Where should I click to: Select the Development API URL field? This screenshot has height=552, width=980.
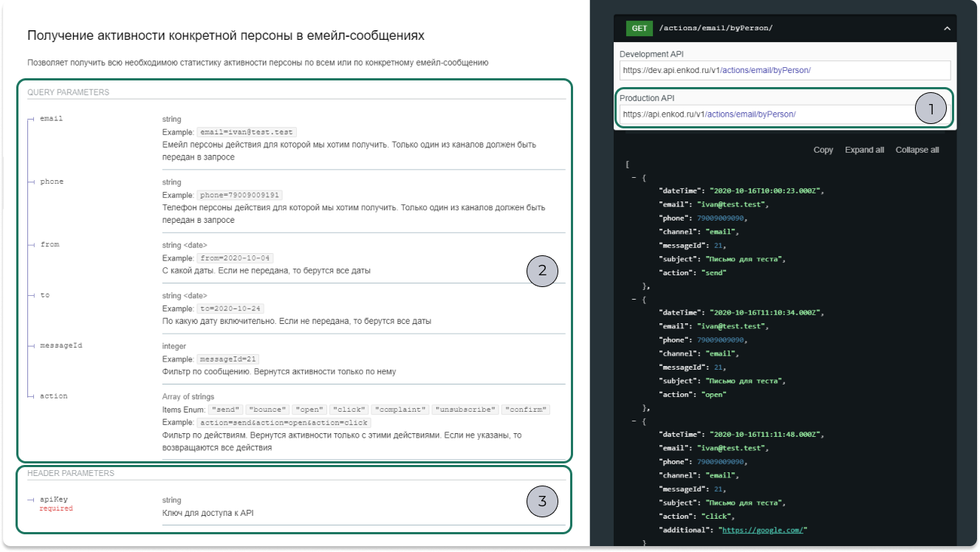pyautogui.click(x=785, y=70)
